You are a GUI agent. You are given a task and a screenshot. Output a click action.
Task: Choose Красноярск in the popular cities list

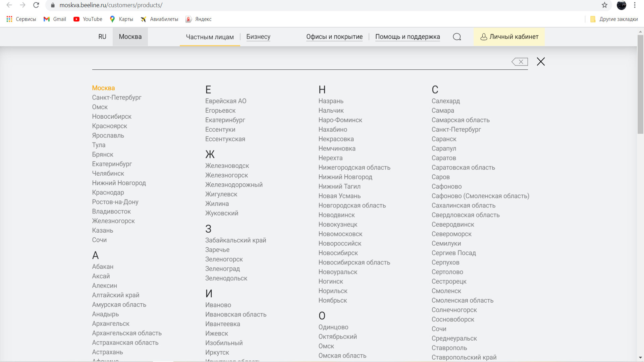(110, 126)
